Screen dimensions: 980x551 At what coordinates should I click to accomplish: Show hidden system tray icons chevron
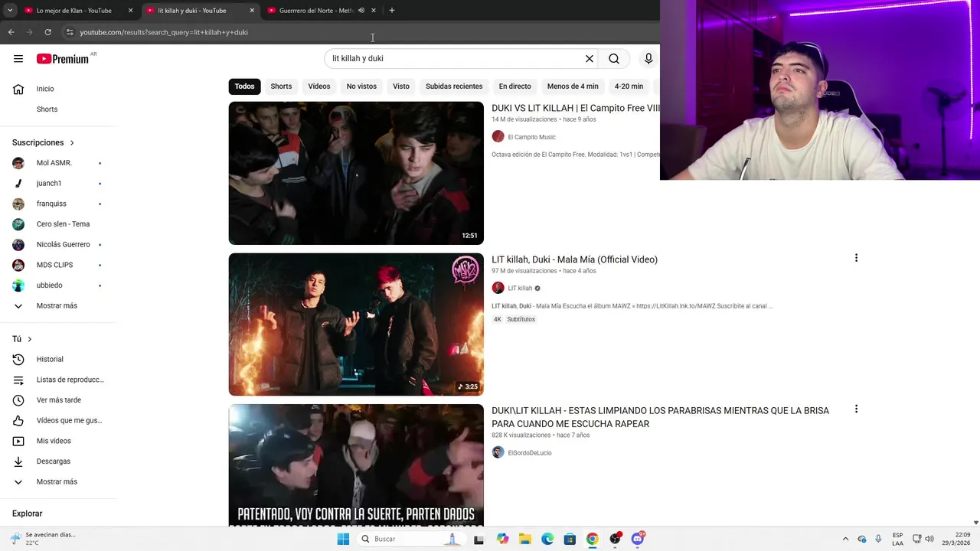(x=845, y=539)
